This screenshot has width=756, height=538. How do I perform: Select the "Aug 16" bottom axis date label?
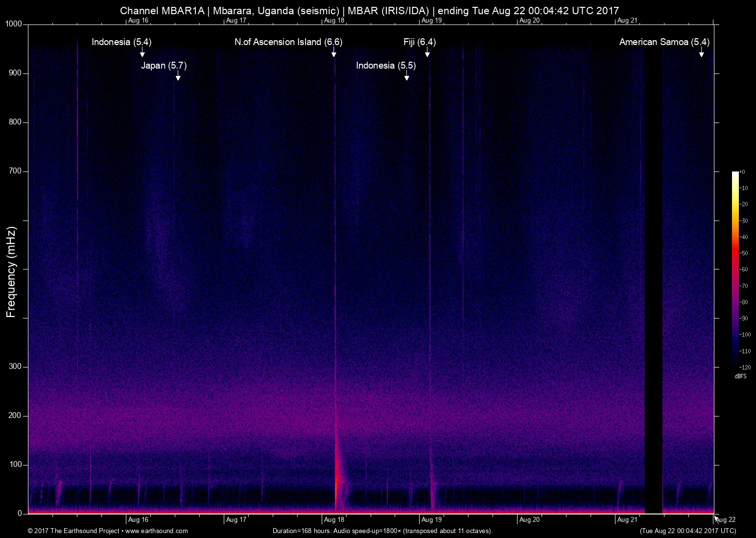pyautogui.click(x=139, y=519)
